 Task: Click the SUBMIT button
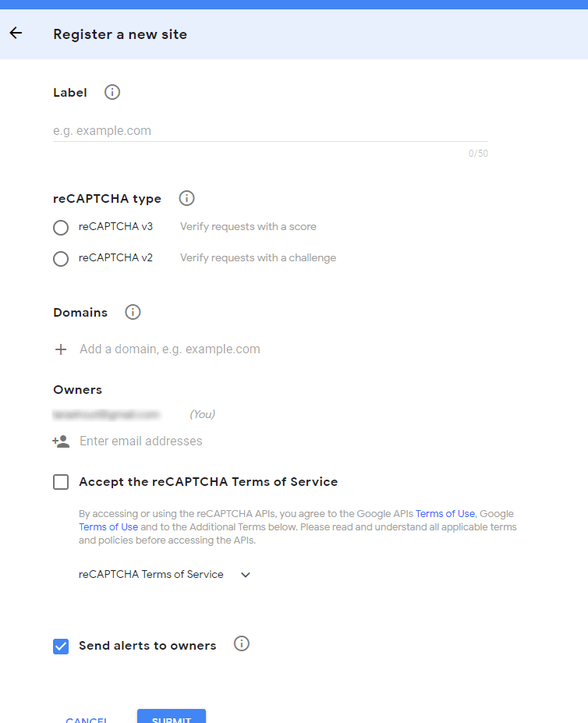[x=171, y=718]
